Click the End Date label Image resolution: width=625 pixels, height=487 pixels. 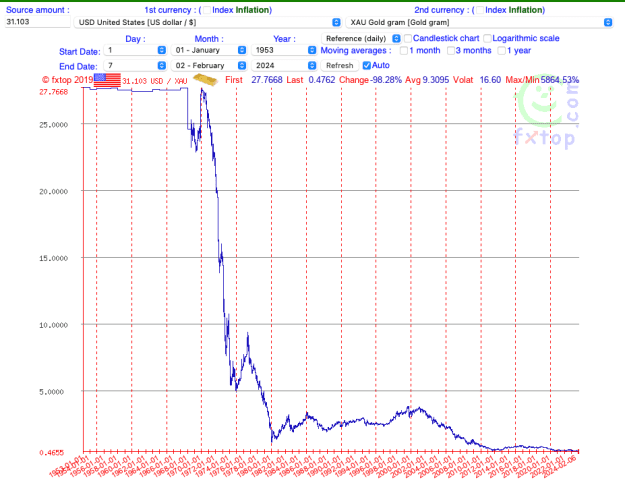coord(78,67)
